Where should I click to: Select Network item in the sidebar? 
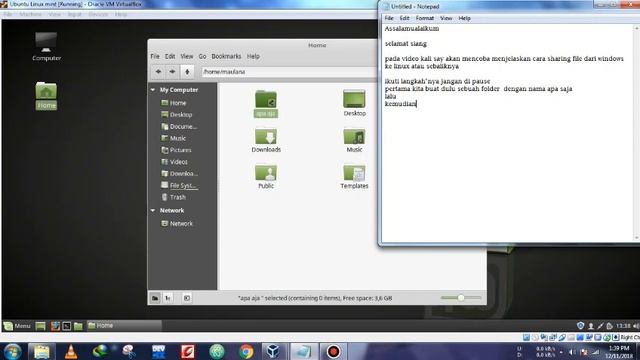182,224
